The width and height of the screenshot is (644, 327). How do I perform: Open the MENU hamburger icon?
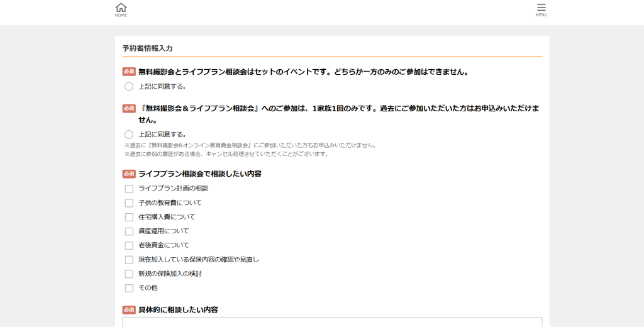[541, 8]
